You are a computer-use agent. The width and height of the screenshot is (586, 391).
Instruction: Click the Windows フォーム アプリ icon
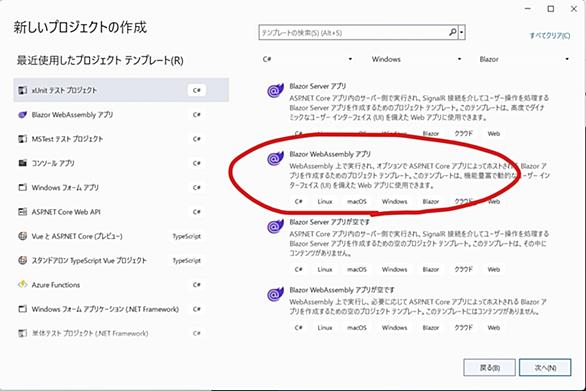click(x=23, y=187)
